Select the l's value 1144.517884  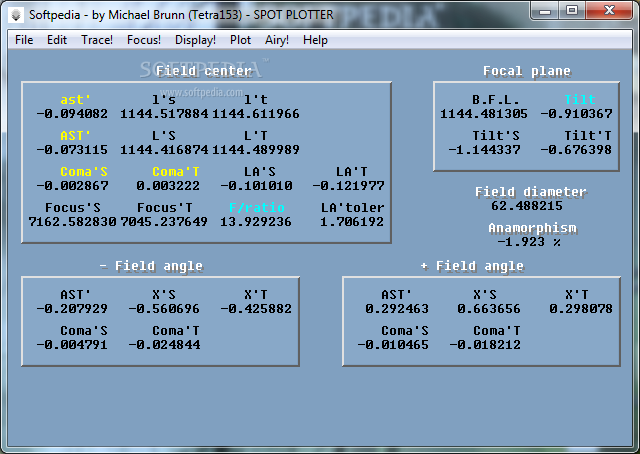coord(164,114)
